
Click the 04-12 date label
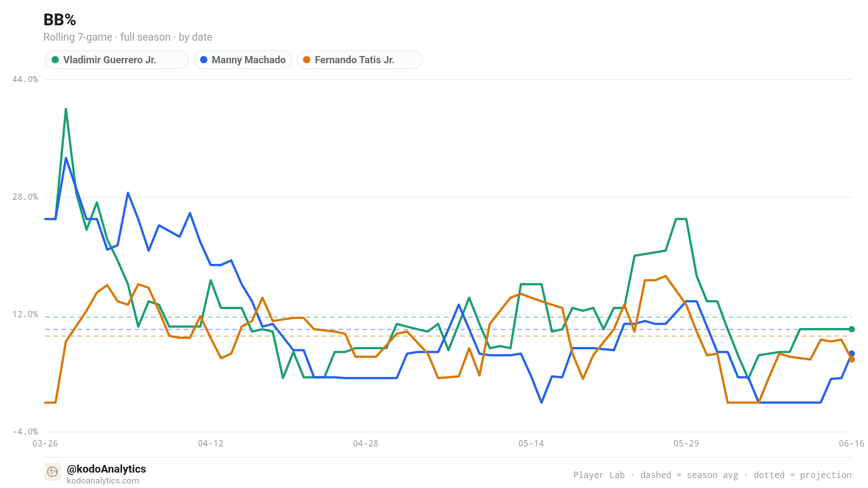(x=211, y=444)
